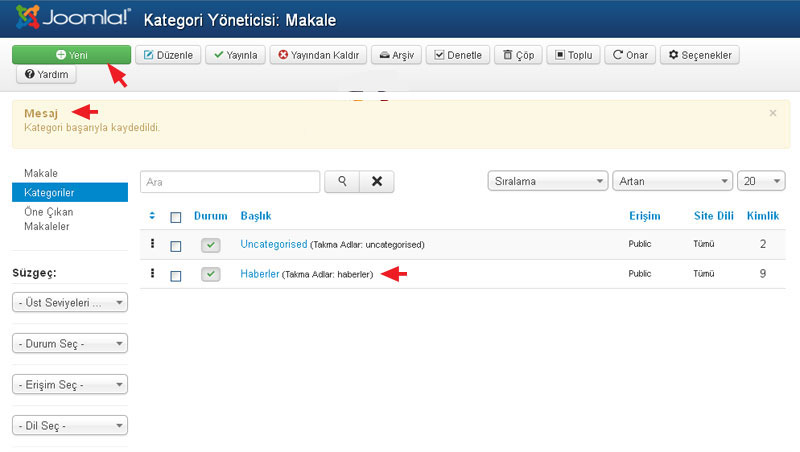Click the magnifier search icon
Image resolution: width=800 pixels, height=452 pixels.
(x=342, y=182)
